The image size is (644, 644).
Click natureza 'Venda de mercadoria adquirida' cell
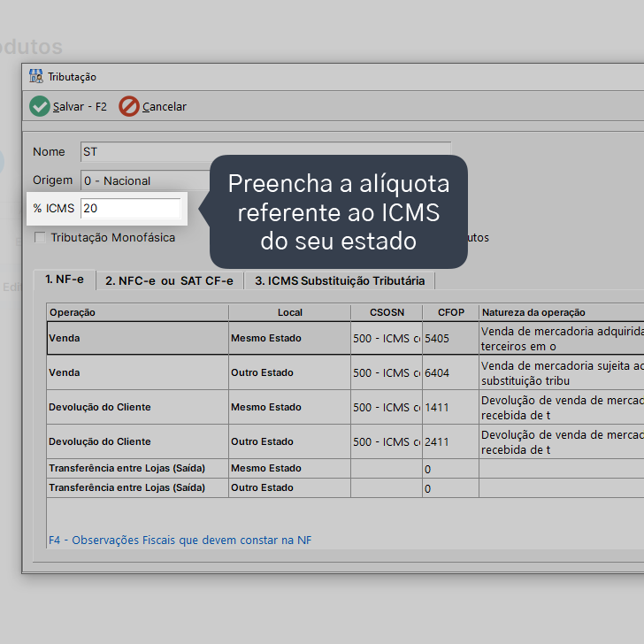562,338
